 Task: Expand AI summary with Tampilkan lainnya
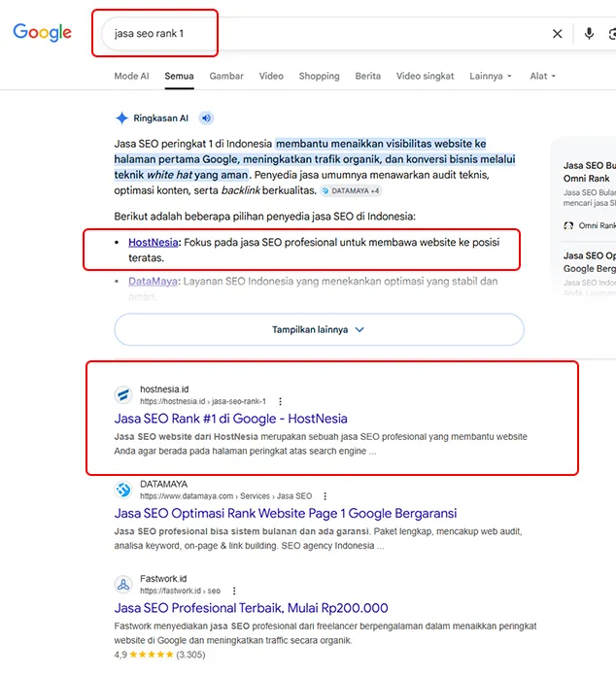(x=320, y=329)
